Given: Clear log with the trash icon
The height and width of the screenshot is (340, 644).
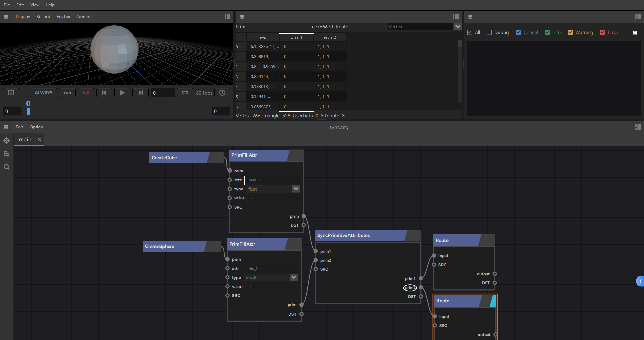Looking at the screenshot, I should click(x=635, y=32).
